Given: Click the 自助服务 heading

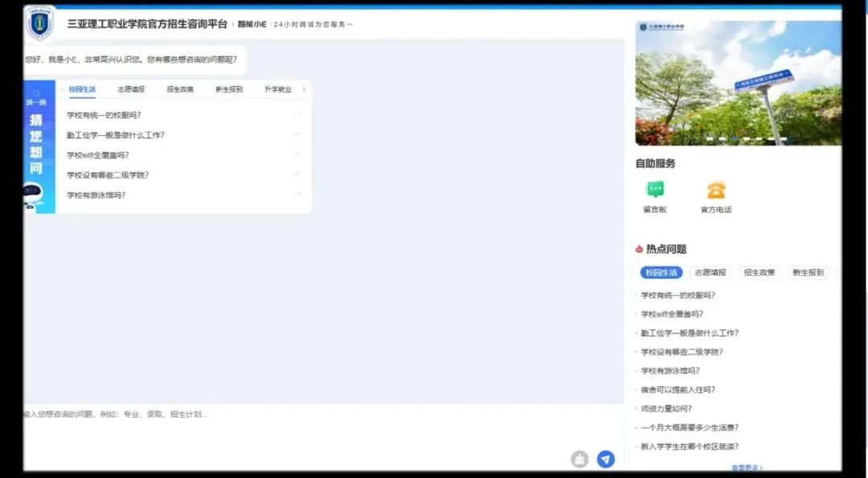Looking at the screenshot, I should point(656,163).
